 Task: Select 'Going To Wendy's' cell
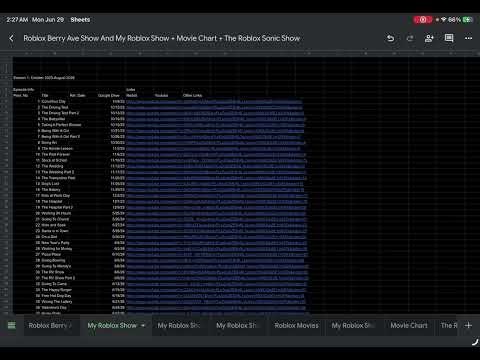pyautogui.click(x=56, y=266)
